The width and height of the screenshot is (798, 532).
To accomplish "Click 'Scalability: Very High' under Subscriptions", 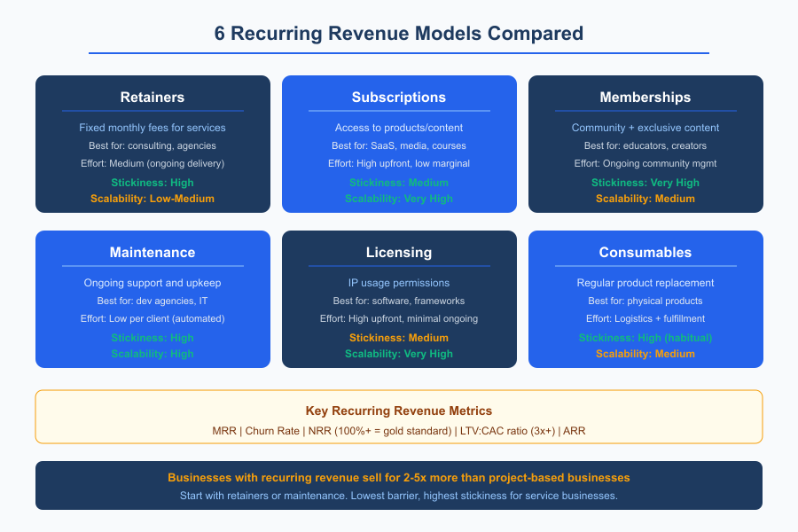I will [x=399, y=199].
